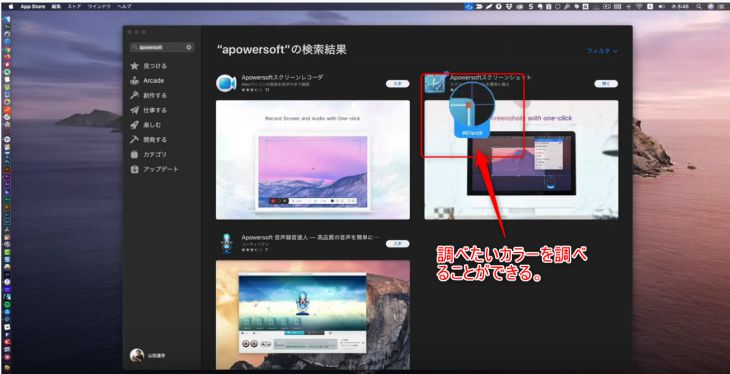Open the Apple menu
The image size is (730, 374).
(10, 7)
